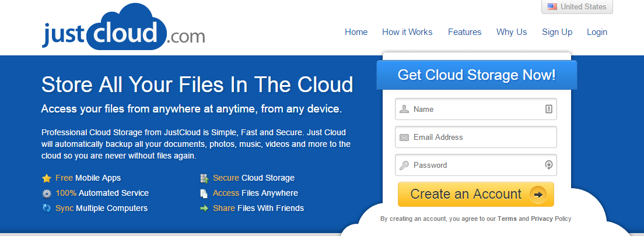The height and width of the screenshot is (243, 644).
Task: Click the envelope icon in Email field
Action: coord(404,138)
